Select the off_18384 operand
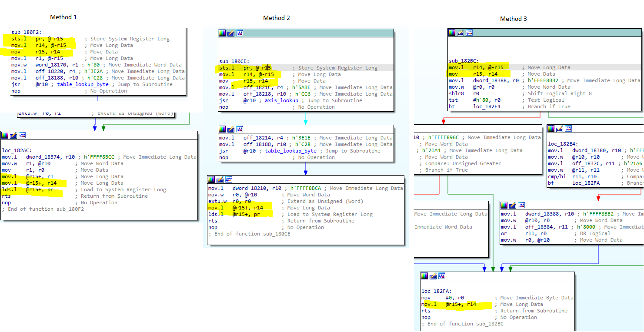Viewport: 644px width, 332px height. (541, 227)
